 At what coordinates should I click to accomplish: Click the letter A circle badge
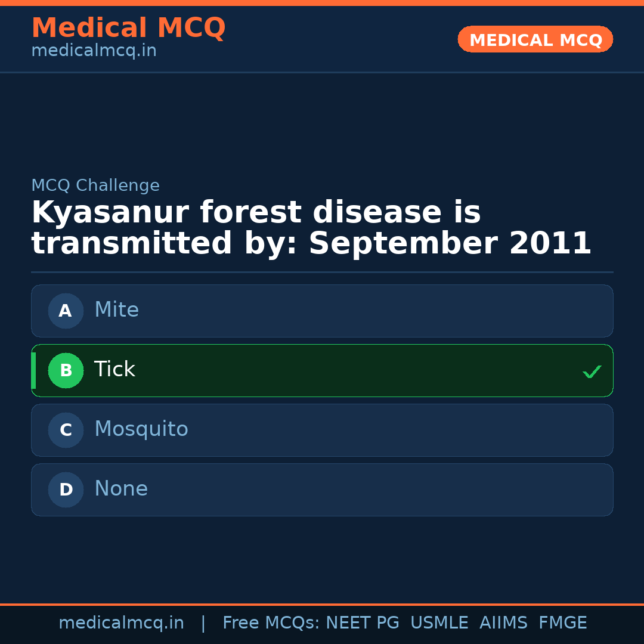coord(66,311)
